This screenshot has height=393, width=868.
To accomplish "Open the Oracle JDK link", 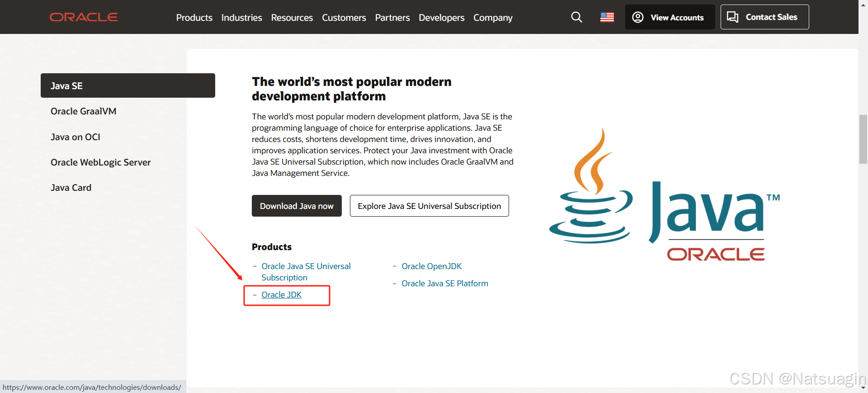I will 281,295.
